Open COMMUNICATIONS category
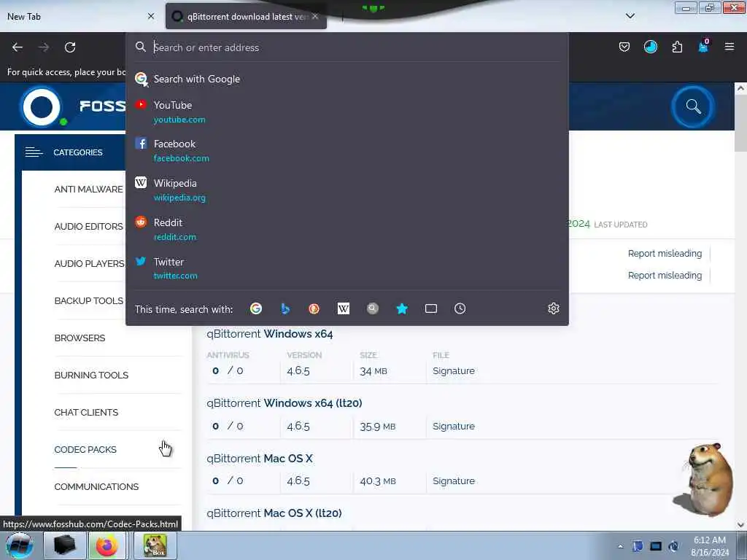This screenshot has height=560, width=747. [97, 486]
